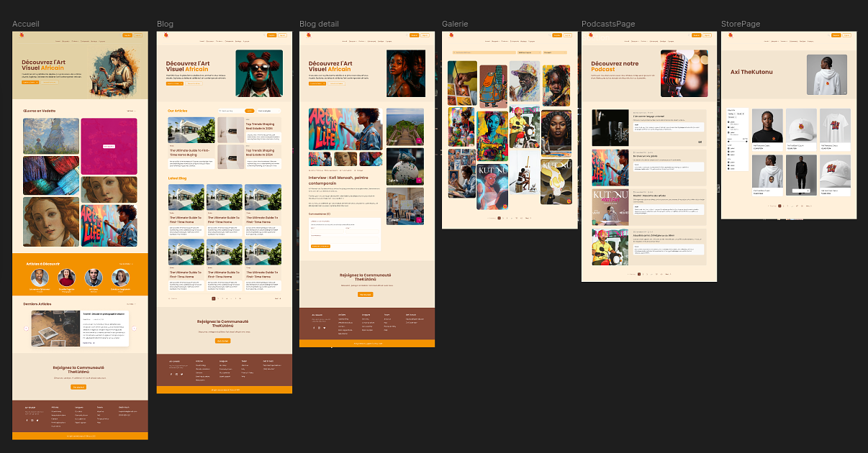Click the camera photo in Derniers Articles card

pos(56,329)
